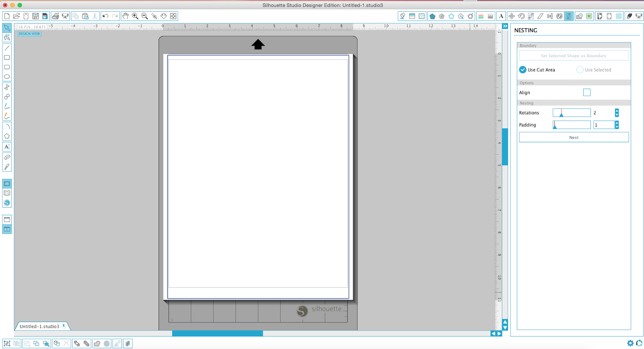Open the Offset tool icon
This screenshot has height=349, width=644.
107,343
